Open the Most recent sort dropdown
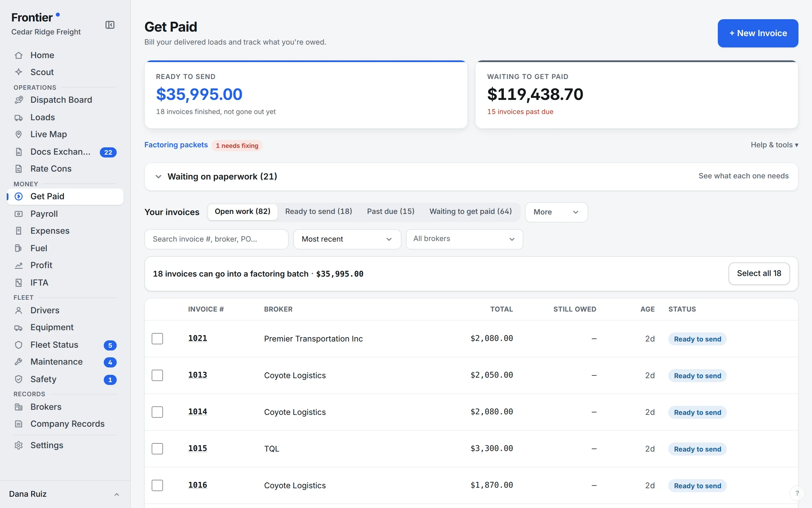 pos(347,239)
